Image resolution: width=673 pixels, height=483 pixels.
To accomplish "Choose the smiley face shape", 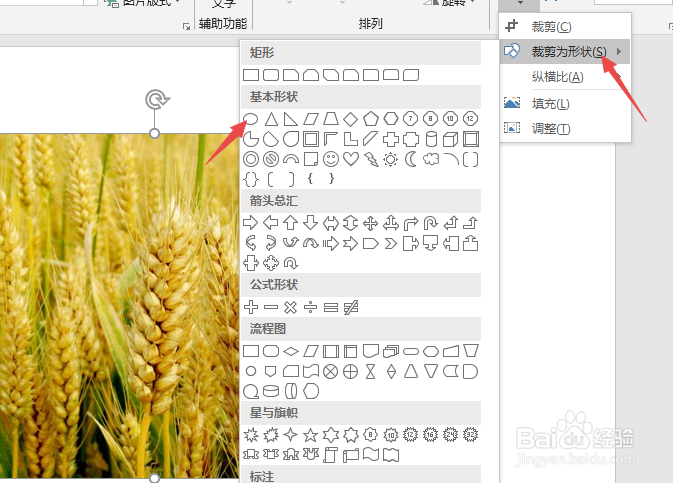I will click(330, 159).
